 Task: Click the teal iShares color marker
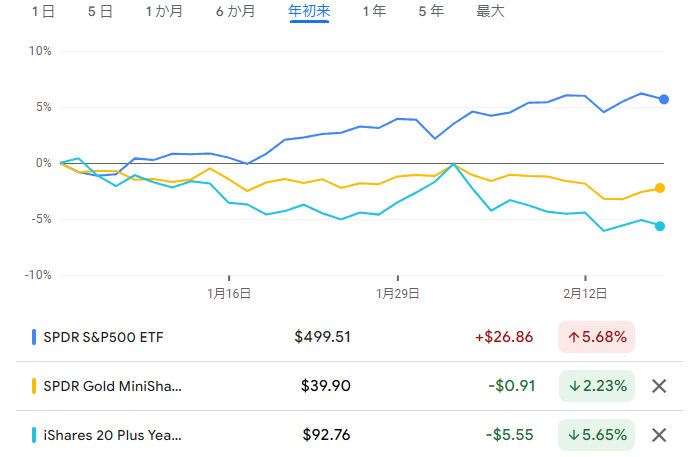(x=34, y=435)
